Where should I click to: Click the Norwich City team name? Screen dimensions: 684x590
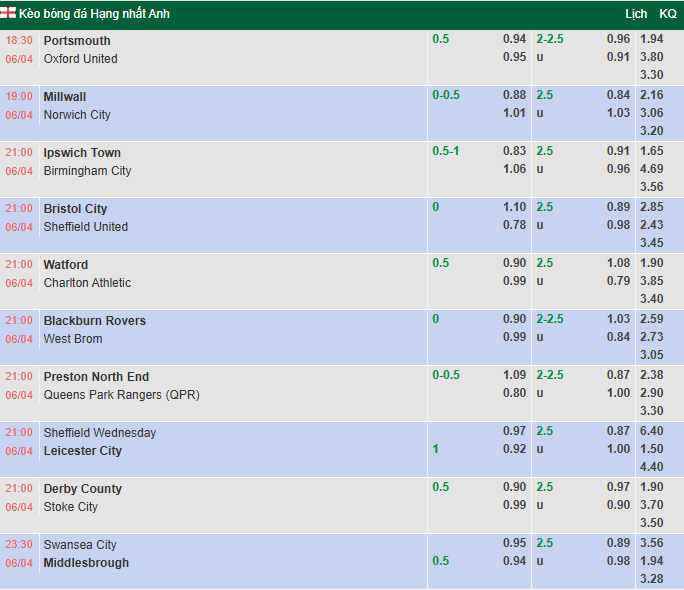[x=77, y=115]
